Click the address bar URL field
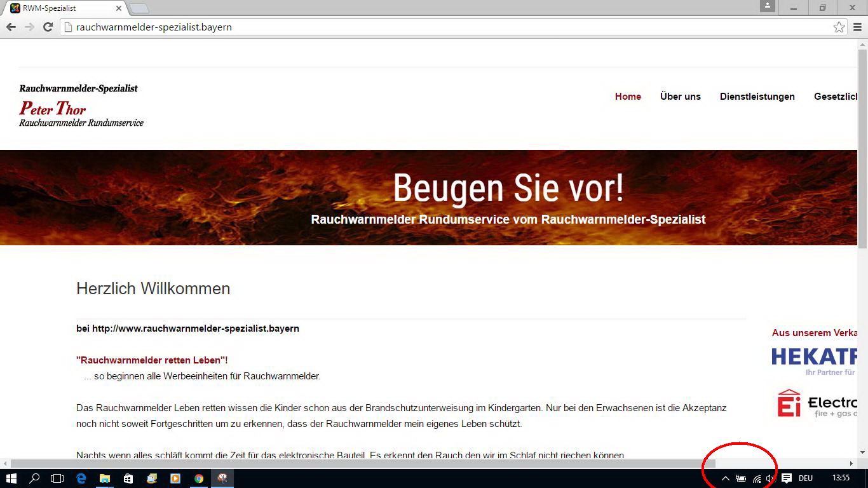868x488 pixels. [445, 27]
